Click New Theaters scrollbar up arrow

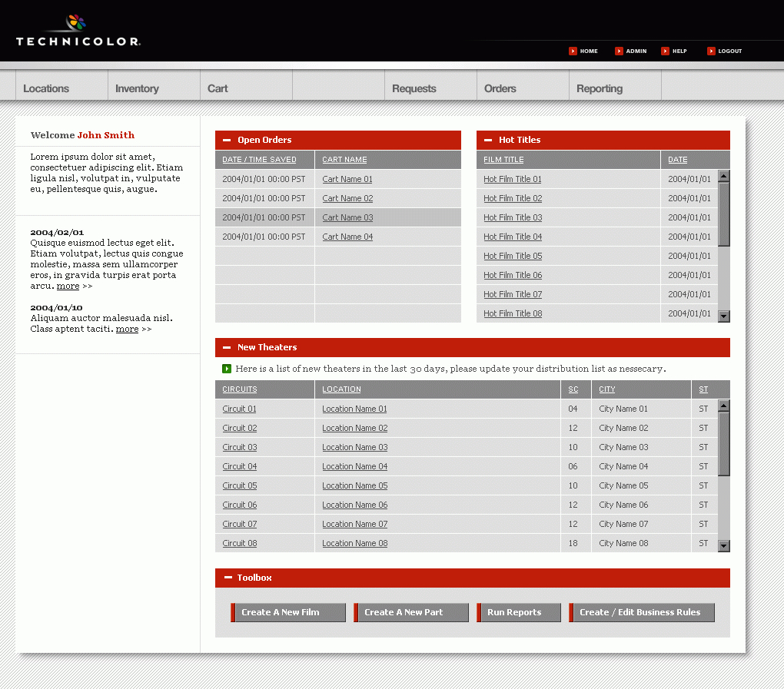click(x=723, y=406)
